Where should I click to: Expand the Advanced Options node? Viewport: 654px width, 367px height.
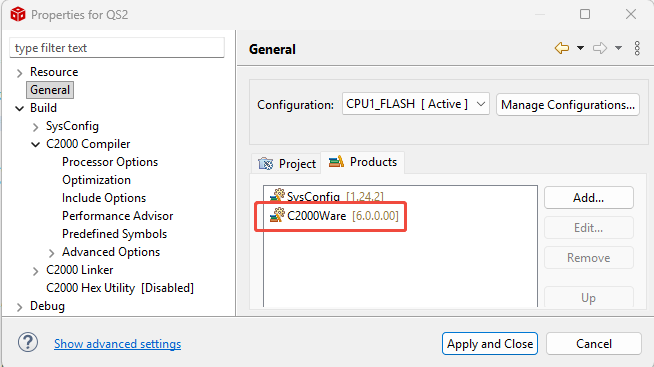[51, 253]
